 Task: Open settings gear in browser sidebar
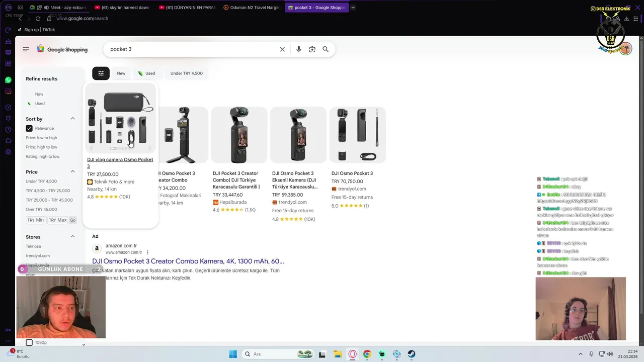(8, 152)
